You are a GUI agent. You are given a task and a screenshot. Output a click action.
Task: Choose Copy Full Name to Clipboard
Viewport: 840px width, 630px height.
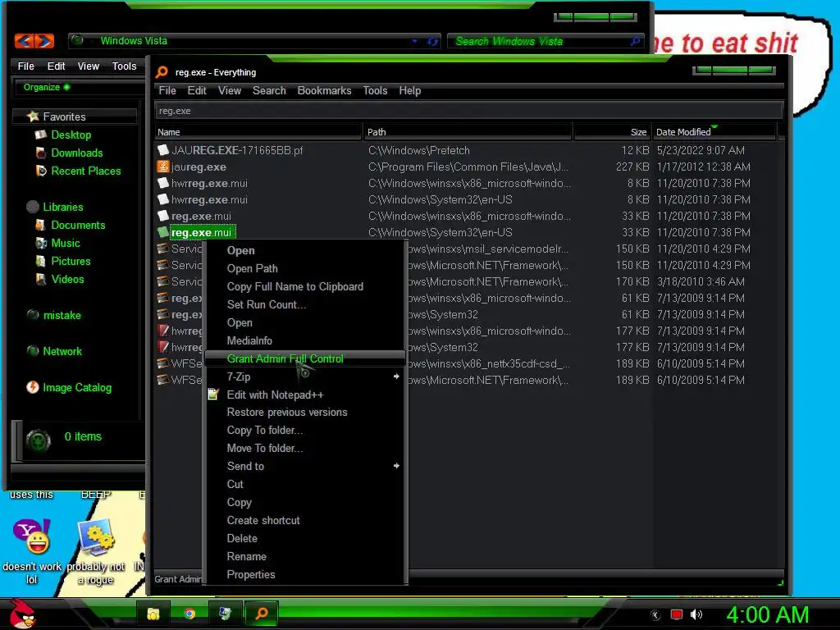[294, 287]
